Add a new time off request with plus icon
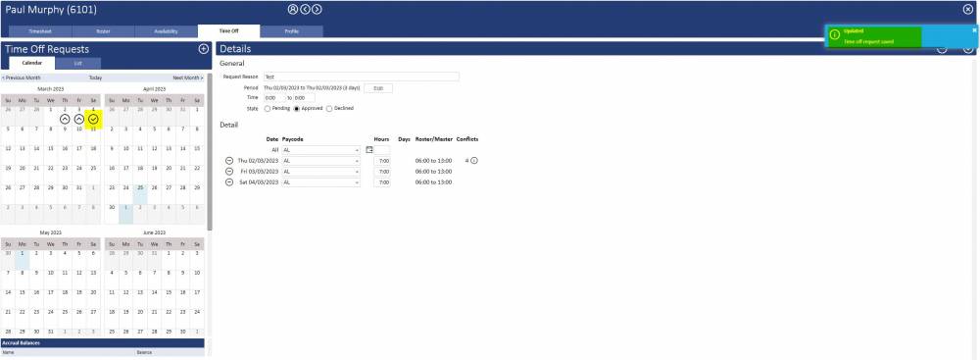The height and width of the screenshot is (360, 980). [203, 49]
